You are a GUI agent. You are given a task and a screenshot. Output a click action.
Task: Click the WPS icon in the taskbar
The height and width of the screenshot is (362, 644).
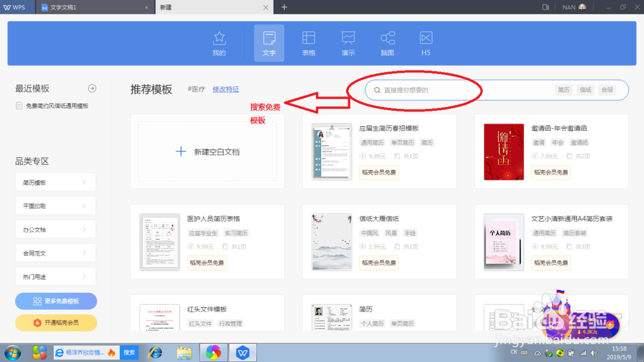click(x=242, y=352)
